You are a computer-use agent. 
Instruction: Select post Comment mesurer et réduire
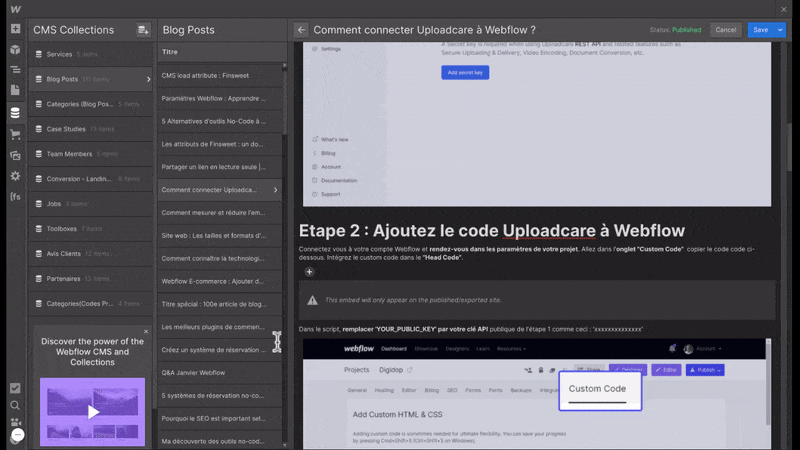[x=220, y=213]
